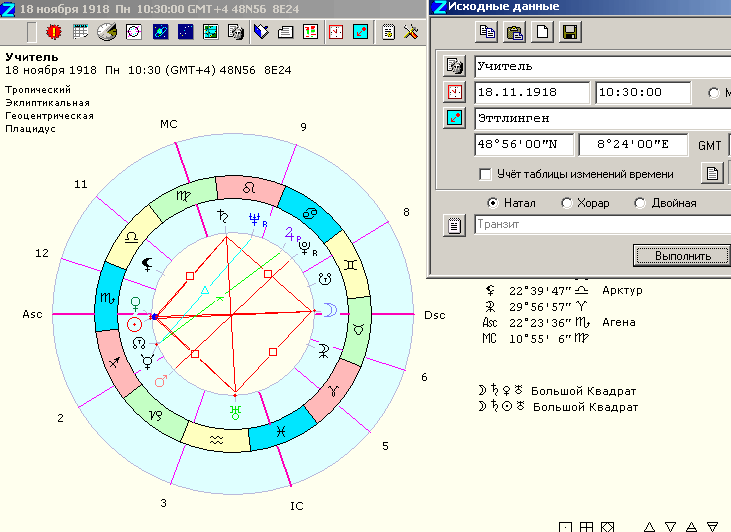The image size is (731, 532).
Task: Click the latitude field 48°56'00"N
Action: (x=524, y=145)
